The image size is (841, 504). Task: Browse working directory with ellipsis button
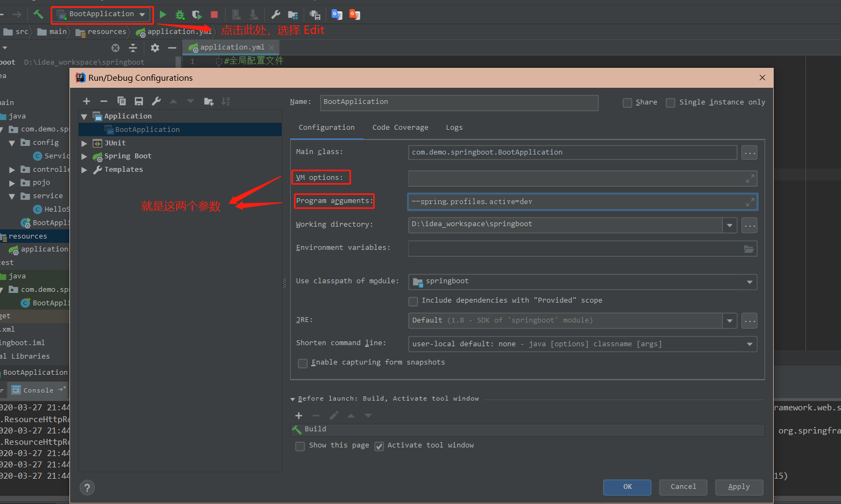coord(749,225)
